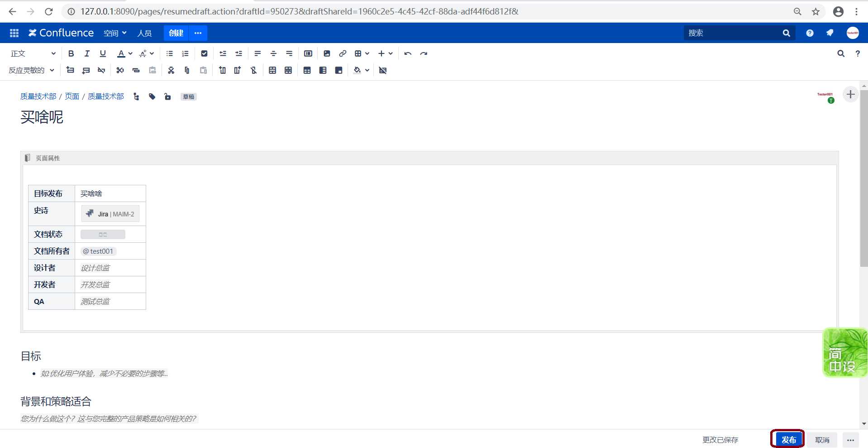Click the vertical scrollbar thumb
This screenshot has height=448, width=868.
click(864, 178)
